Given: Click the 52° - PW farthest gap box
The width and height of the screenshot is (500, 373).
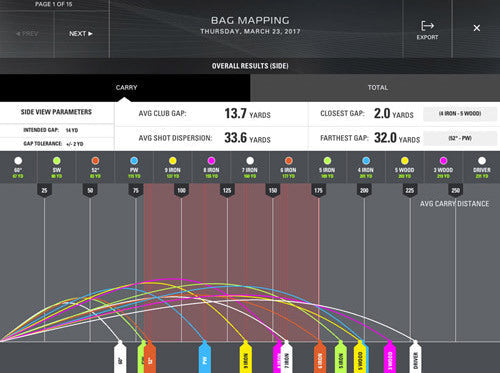Looking at the screenshot, I should point(460,138).
